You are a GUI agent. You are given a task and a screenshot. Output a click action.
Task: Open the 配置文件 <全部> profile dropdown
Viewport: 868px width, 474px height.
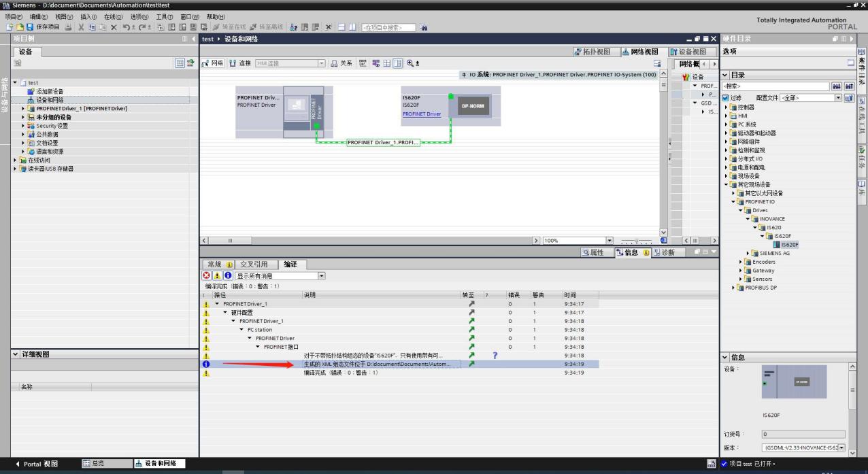tap(838, 98)
